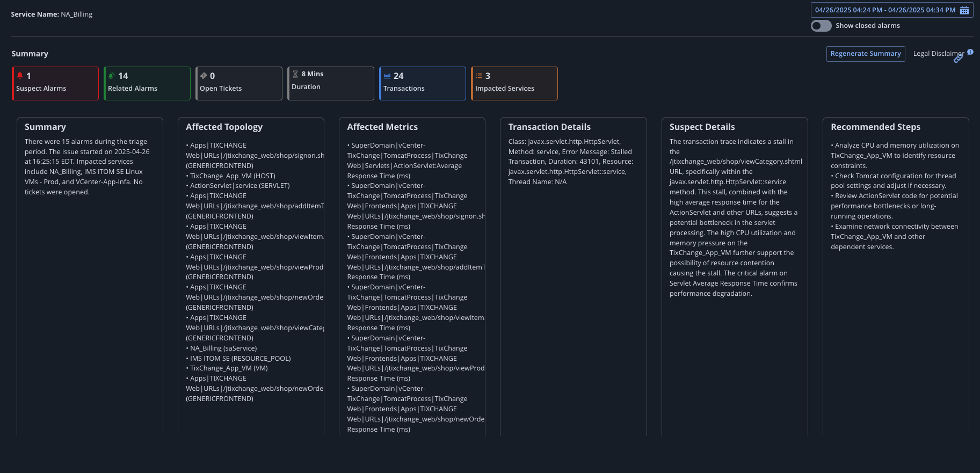The width and height of the screenshot is (980, 473).
Task: Click the chain link copy icon
Action: [958, 59]
